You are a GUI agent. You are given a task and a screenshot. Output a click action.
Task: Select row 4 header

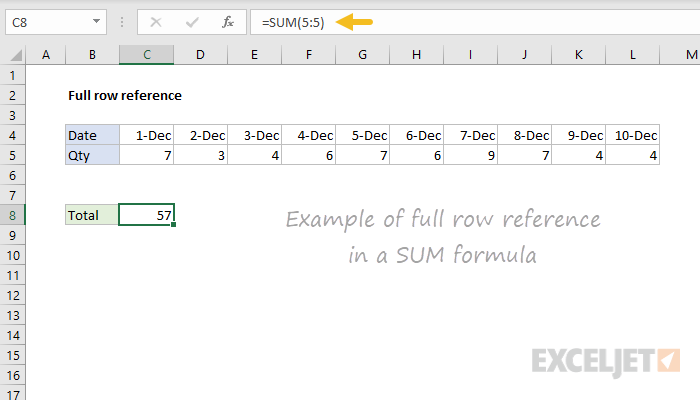(x=12, y=135)
